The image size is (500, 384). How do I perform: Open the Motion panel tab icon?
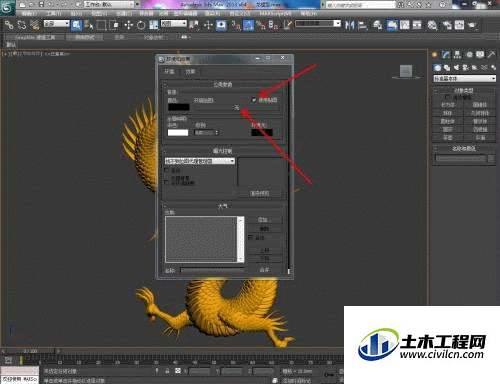pos(469,55)
